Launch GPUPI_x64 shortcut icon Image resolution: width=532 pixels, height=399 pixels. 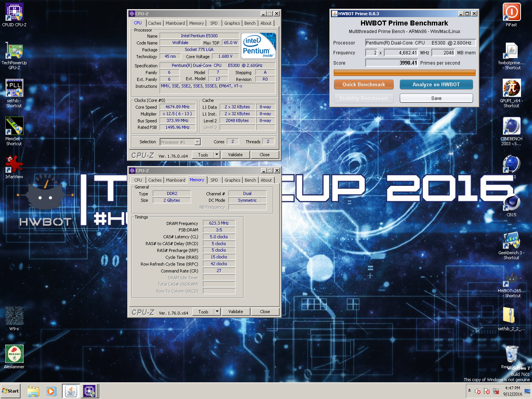pyautogui.click(x=511, y=93)
